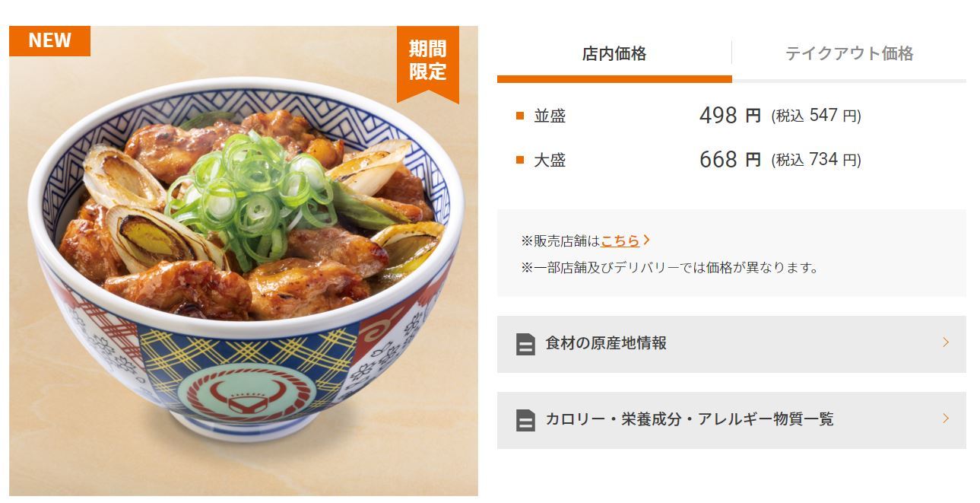Image resolution: width=980 pixels, height=503 pixels.
Task: Open the rice bowl product photo
Action: click(243, 261)
